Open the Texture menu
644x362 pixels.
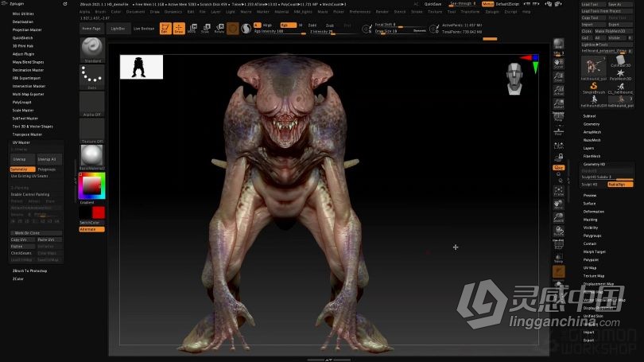point(435,12)
